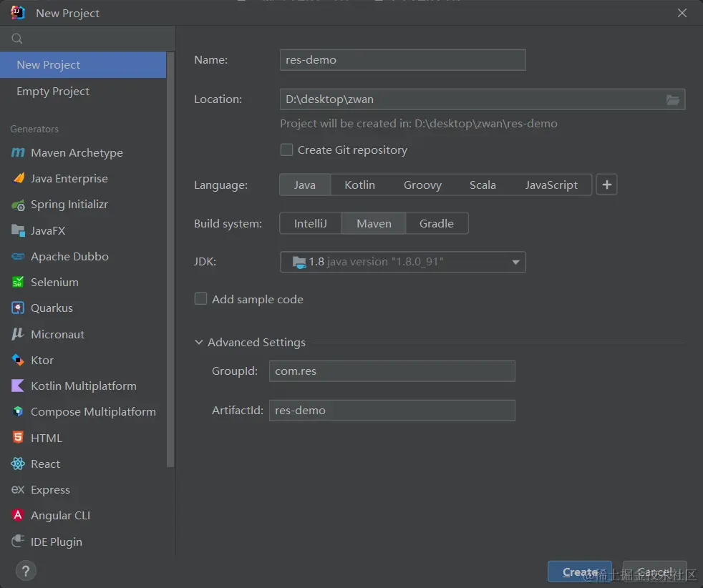Click the search magnifier icon
The height and width of the screenshot is (588, 703).
(17, 39)
